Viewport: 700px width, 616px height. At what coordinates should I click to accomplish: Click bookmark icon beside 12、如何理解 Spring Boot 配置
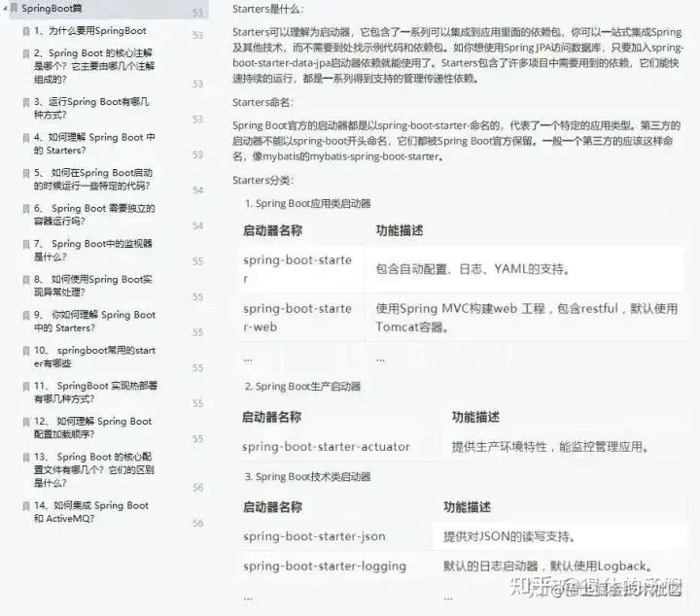click(26, 422)
